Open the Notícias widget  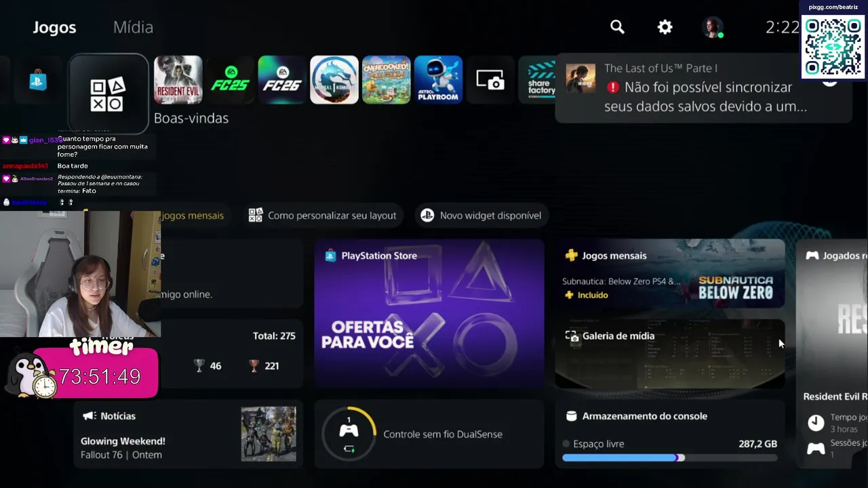pyautogui.click(x=189, y=434)
